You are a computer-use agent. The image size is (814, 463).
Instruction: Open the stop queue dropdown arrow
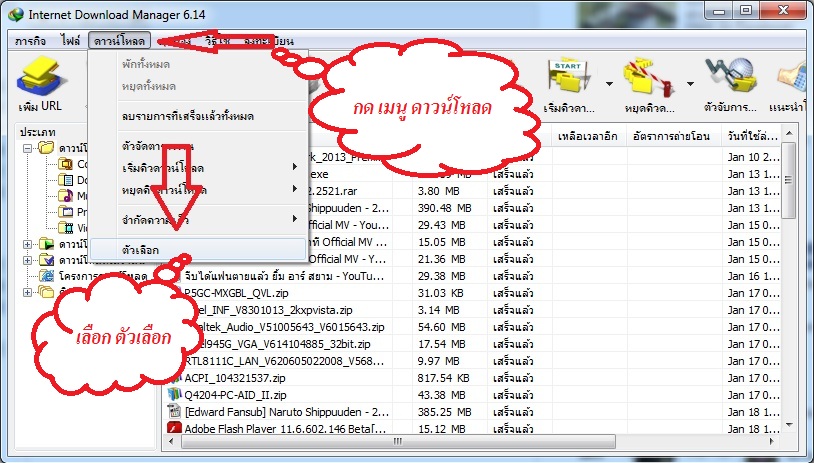[690, 84]
